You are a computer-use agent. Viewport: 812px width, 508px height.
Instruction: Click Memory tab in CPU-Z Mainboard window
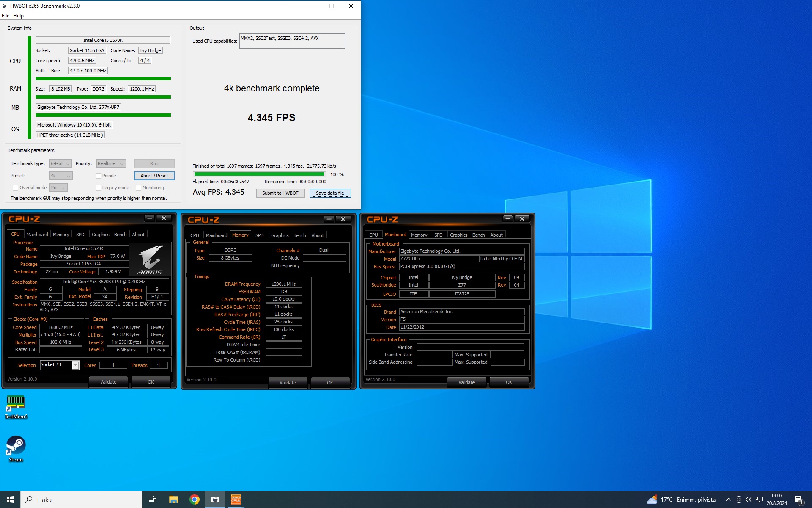tap(419, 235)
